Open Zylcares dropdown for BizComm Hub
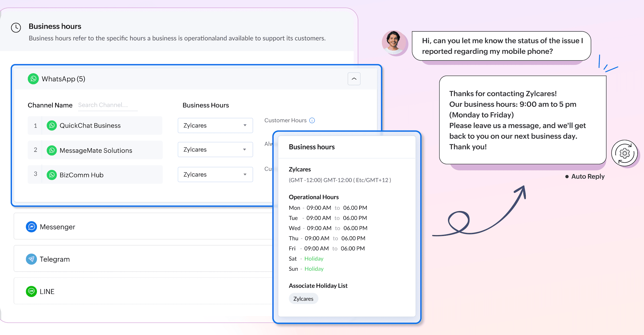Image resolution: width=644 pixels, height=335 pixels. click(x=215, y=174)
